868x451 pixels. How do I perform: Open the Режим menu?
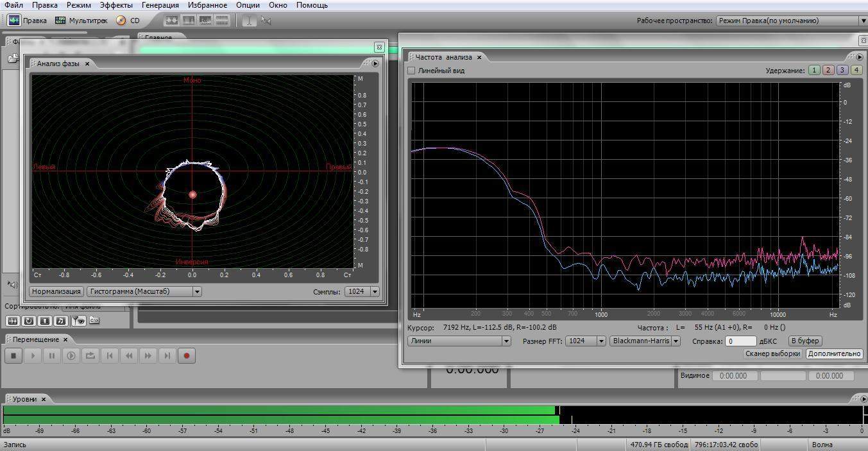coord(79,5)
